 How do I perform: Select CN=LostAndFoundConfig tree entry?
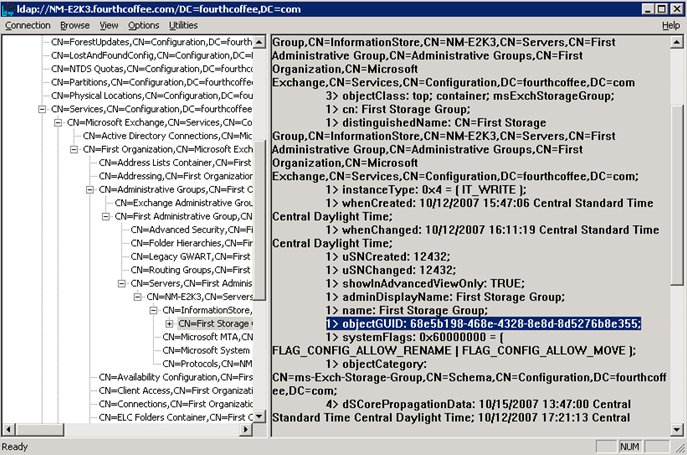point(152,56)
